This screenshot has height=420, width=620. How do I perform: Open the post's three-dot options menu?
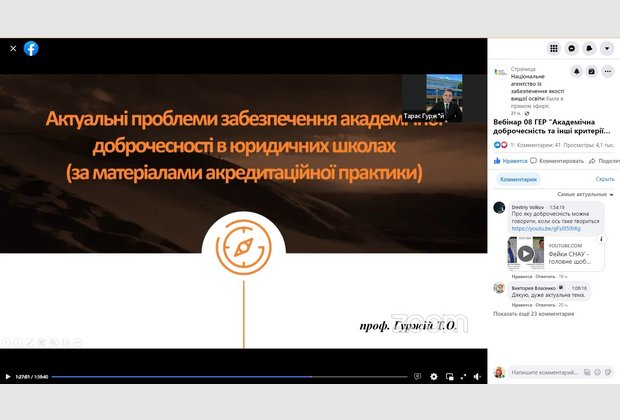607,71
